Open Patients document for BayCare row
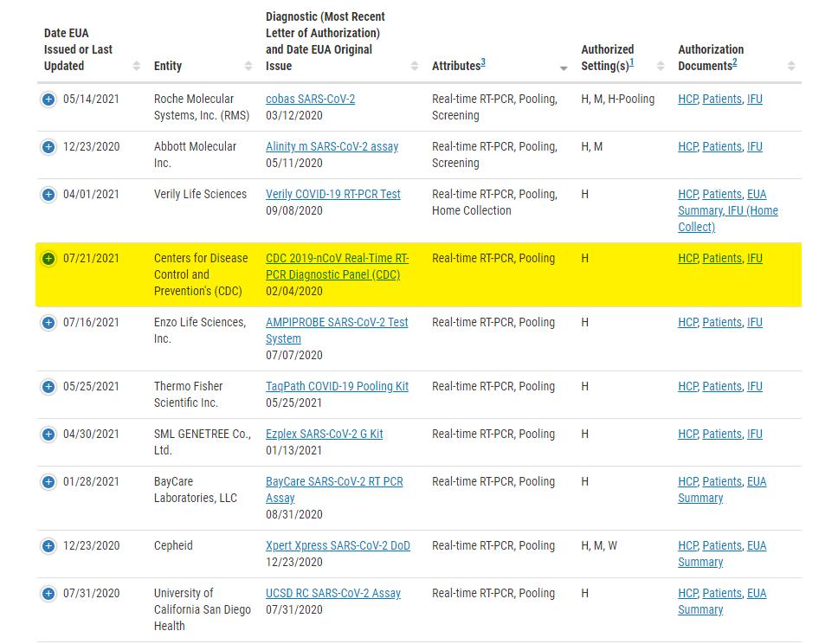This screenshot has width=838, height=644. (722, 481)
